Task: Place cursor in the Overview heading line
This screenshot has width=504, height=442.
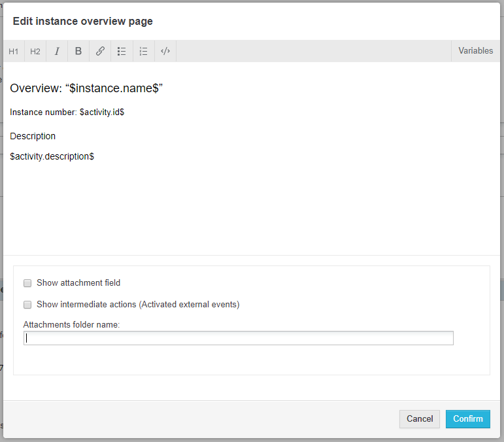Action: coord(86,89)
